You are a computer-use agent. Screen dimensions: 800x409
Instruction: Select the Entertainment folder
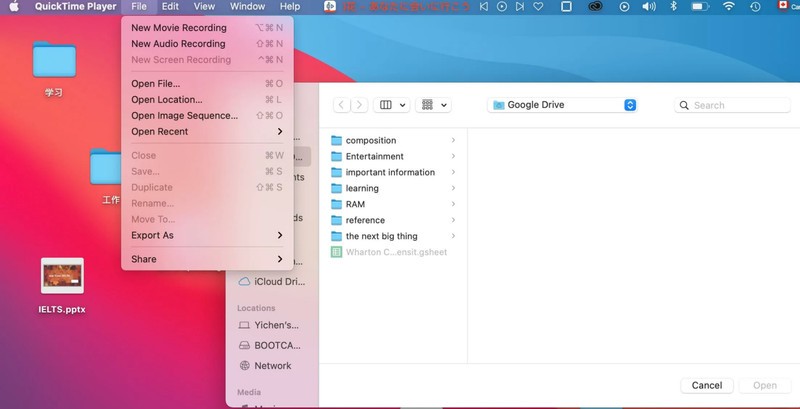(393, 156)
